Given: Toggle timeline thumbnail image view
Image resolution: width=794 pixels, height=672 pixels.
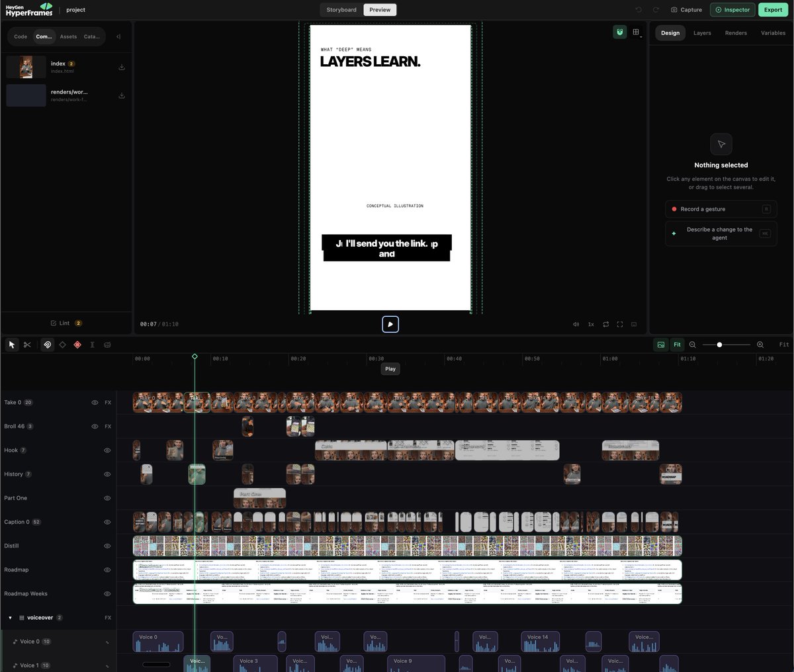Looking at the screenshot, I should coord(660,345).
